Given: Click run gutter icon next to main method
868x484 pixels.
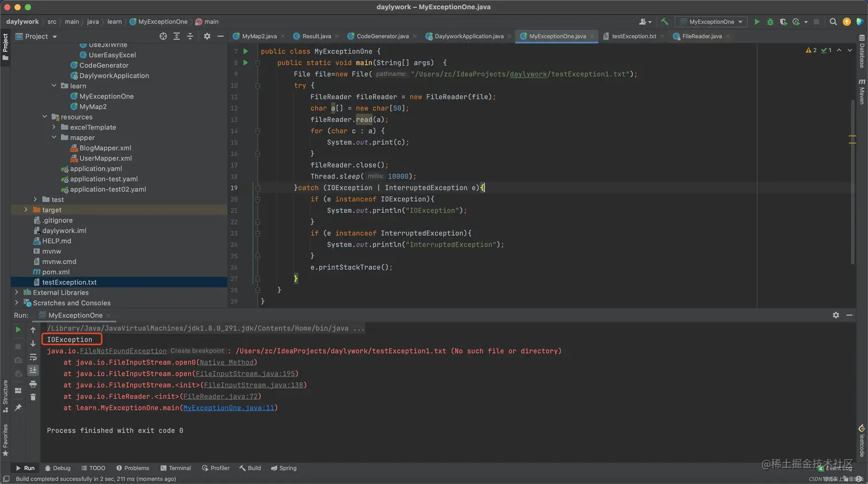Looking at the screenshot, I should coord(246,63).
